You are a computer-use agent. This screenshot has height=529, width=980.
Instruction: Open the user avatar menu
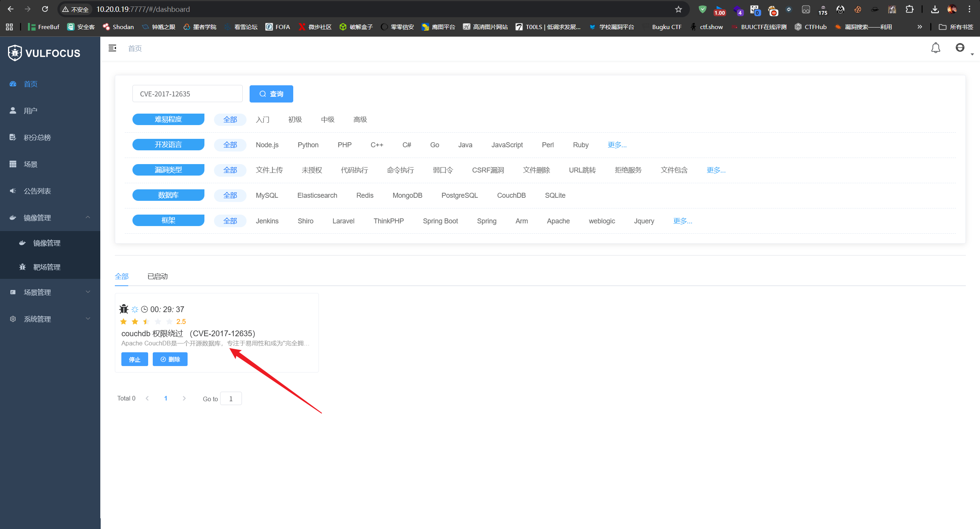pos(960,48)
